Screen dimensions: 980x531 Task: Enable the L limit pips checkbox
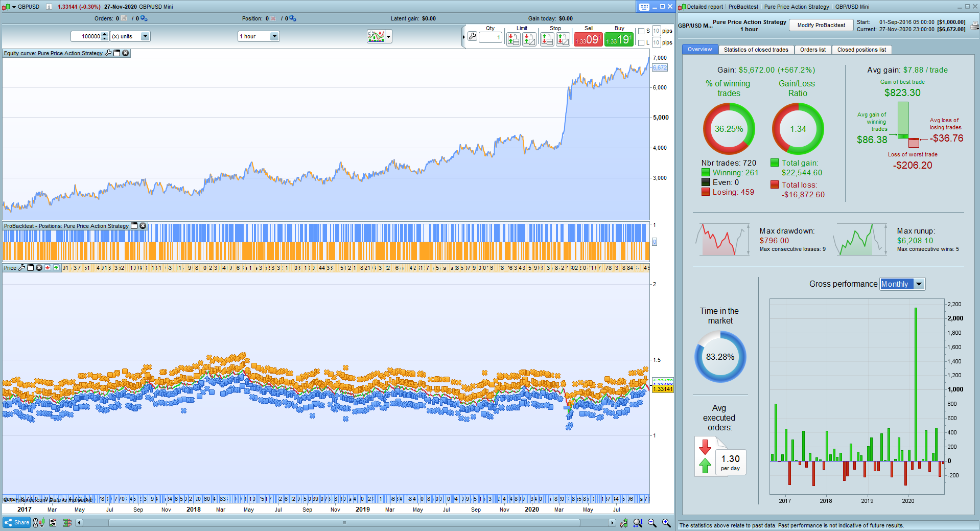pos(642,42)
